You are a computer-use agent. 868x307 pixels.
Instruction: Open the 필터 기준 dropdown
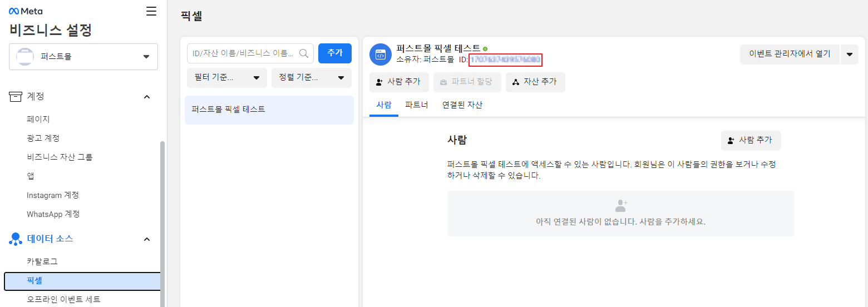point(227,78)
